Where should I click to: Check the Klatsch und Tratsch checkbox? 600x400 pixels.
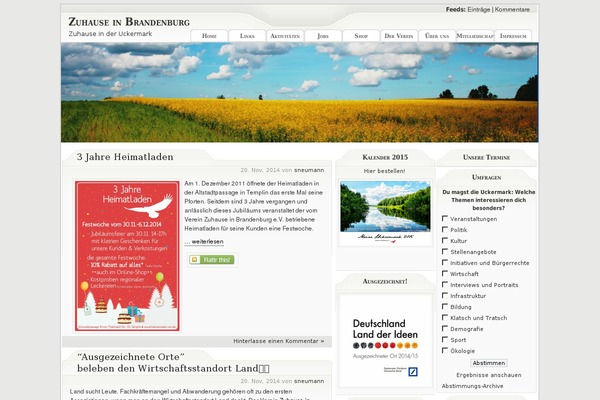(x=445, y=317)
